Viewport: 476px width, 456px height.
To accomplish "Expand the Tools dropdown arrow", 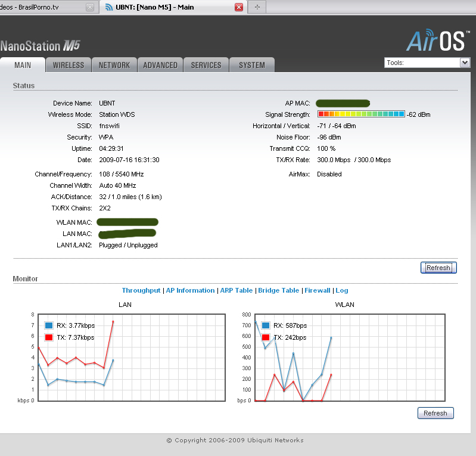I will point(465,63).
